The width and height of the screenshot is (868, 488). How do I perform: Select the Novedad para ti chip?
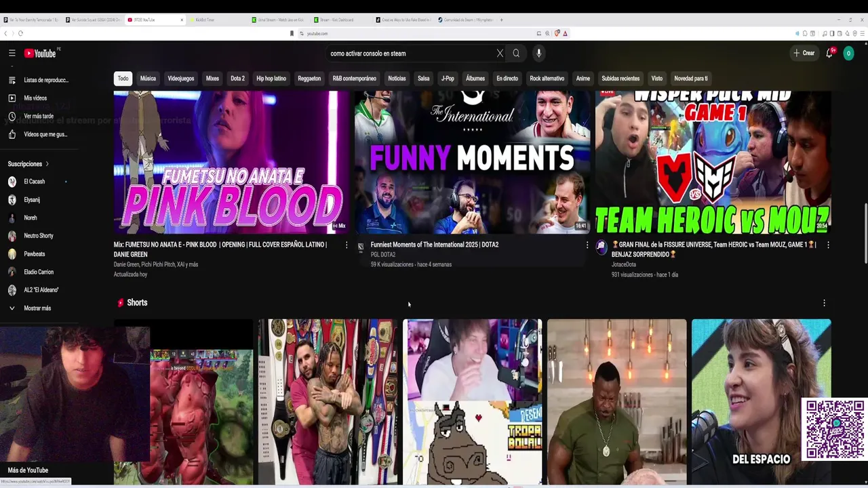pyautogui.click(x=691, y=79)
